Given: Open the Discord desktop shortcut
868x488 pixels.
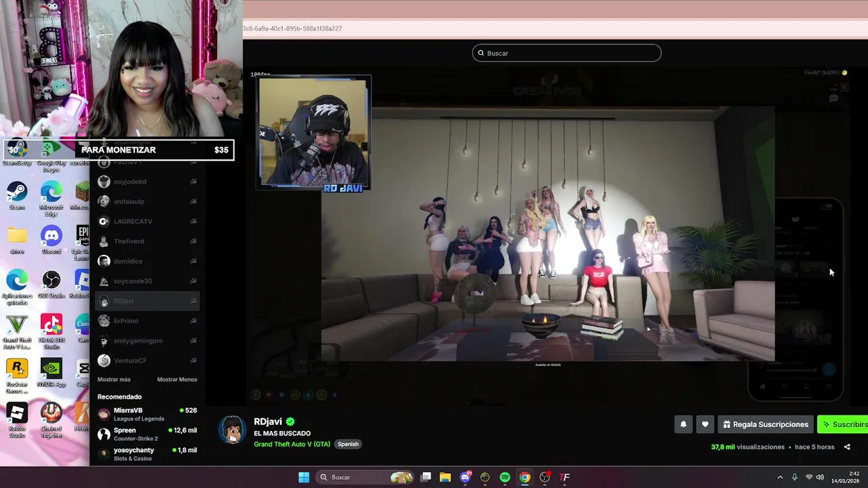Looking at the screenshot, I should (51, 240).
